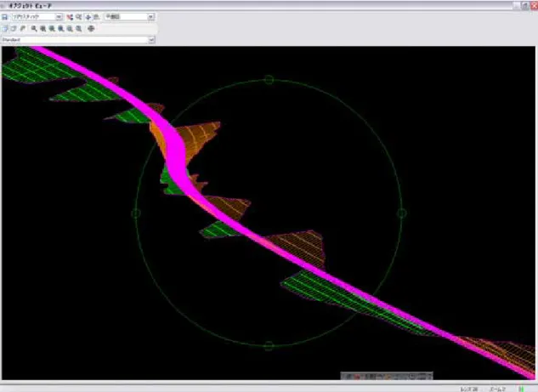The image size is (538, 392).
Task: Click the magnifier icon beside visual style
Action: (x=78, y=17)
